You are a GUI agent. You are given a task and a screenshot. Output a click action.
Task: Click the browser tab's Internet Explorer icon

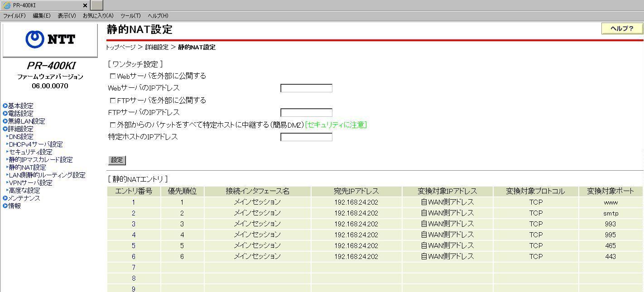7,5
